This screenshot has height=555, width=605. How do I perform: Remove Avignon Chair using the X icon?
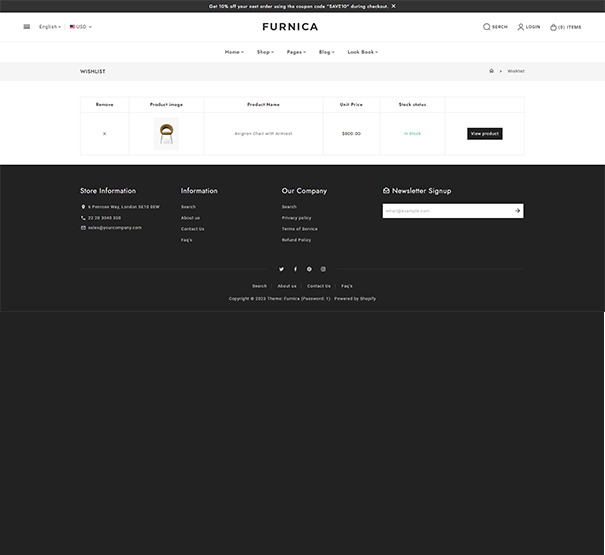[104, 133]
